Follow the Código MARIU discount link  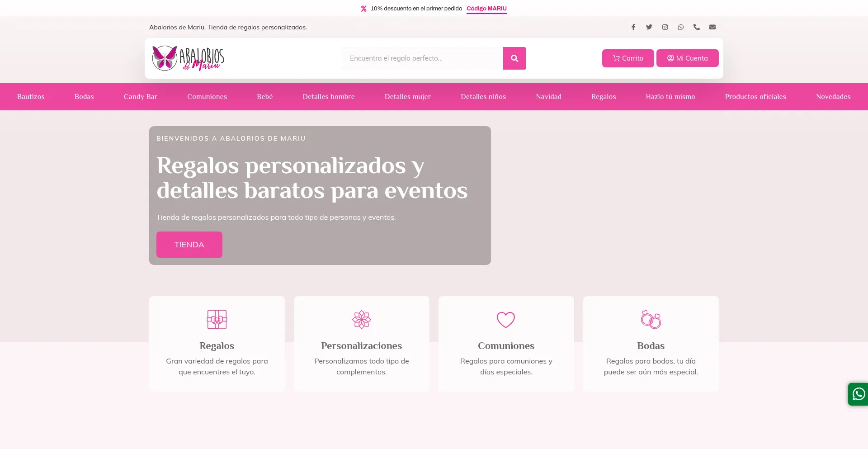[486, 9]
